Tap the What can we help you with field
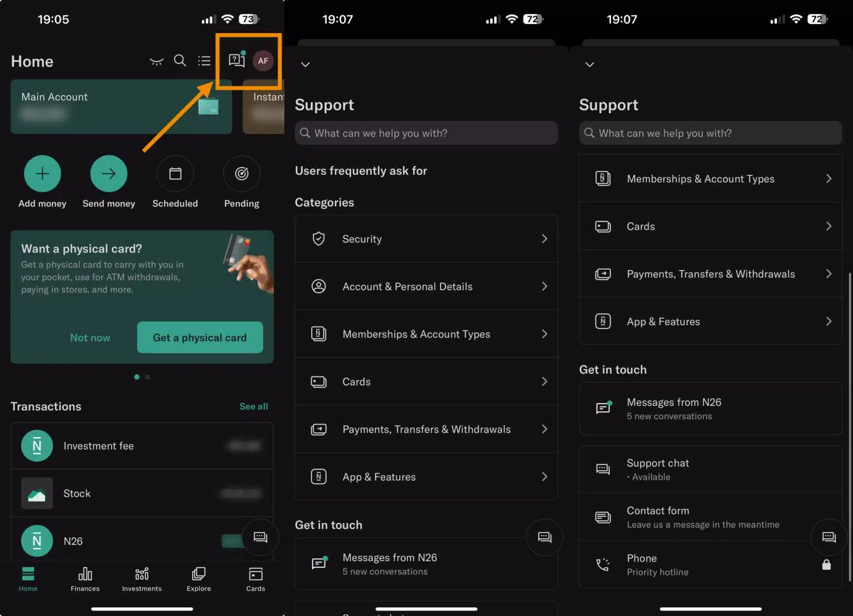Screen dimensions: 853x616 point(426,133)
